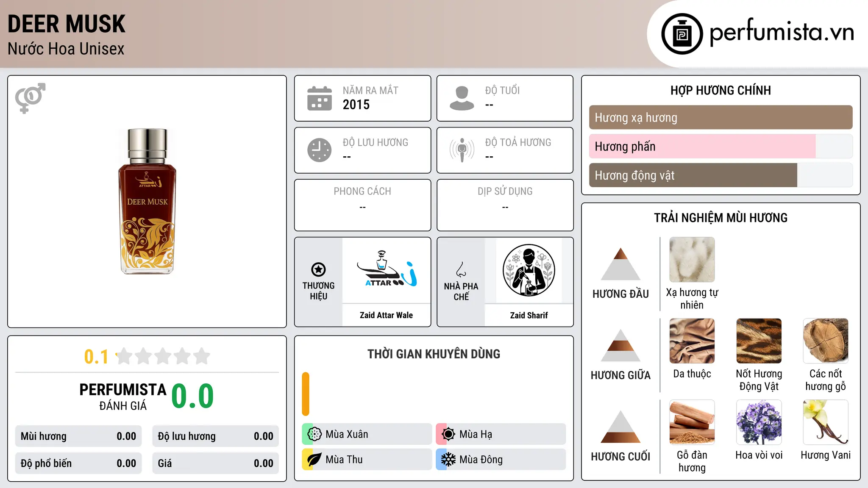Click the Mùa Xuân flower icon
Screen dimensions: 868x488
(314, 434)
